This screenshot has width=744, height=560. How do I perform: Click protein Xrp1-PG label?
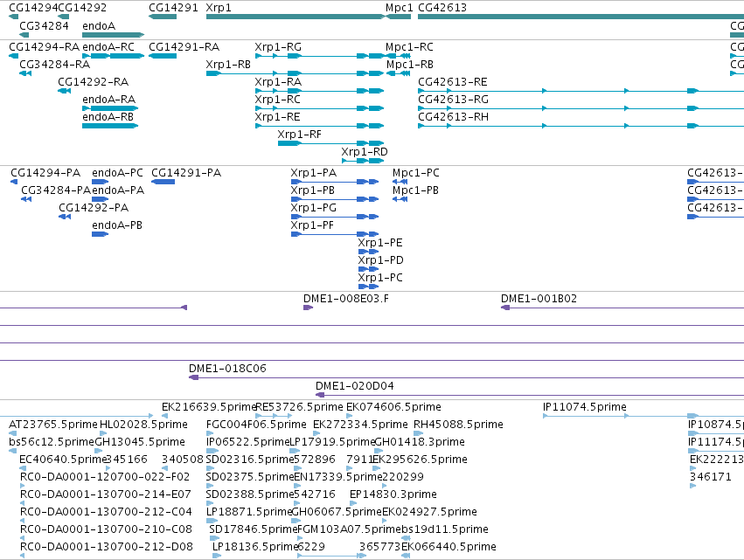click(x=314, y=208)
